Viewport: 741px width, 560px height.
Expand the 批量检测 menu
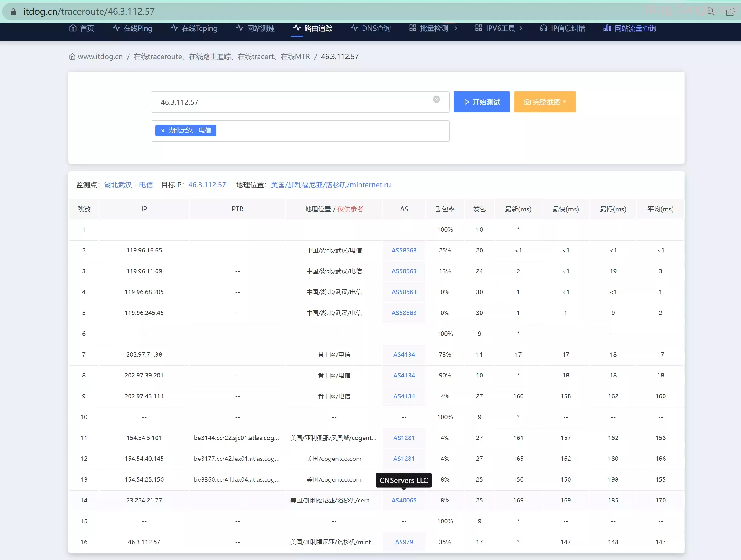click(433, 28)
